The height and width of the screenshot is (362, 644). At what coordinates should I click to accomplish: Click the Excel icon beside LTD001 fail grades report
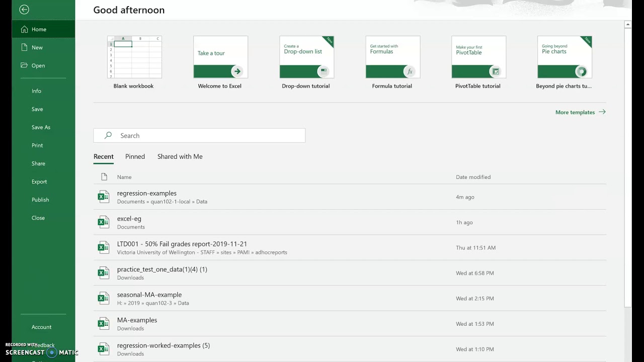104,247
